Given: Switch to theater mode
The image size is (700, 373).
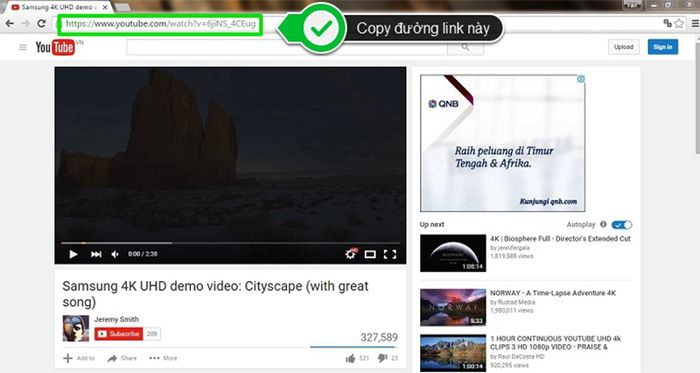Looking at the screenshot, I should point(370,254).
